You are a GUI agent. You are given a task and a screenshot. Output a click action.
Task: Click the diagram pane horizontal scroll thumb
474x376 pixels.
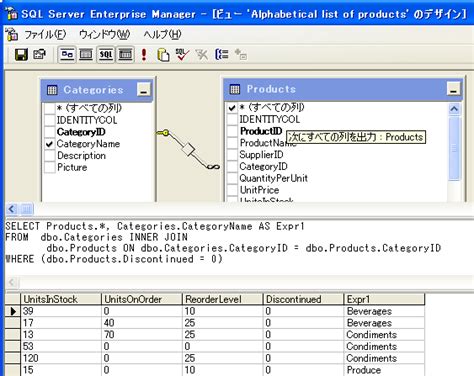pos(27,209)
